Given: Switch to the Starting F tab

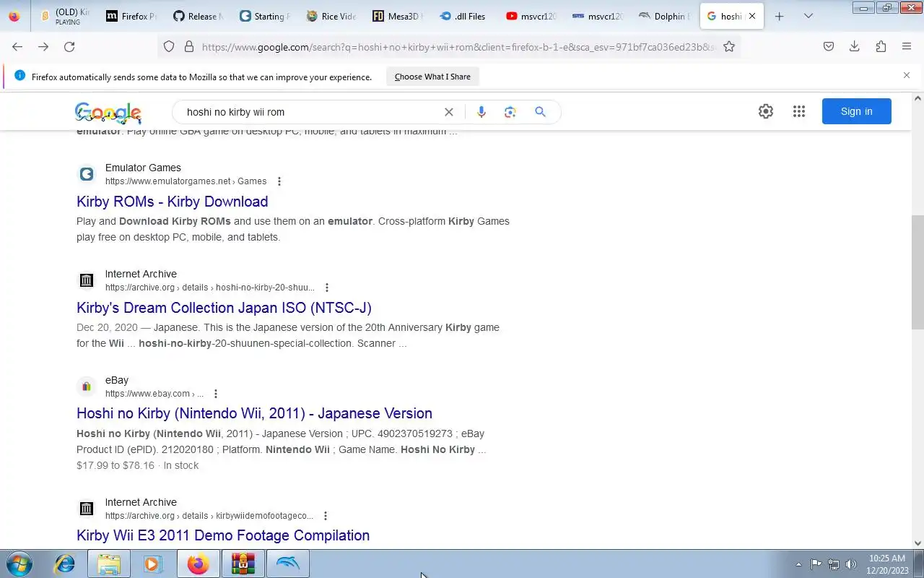Looking at the screenshot, I should point(263,16).
